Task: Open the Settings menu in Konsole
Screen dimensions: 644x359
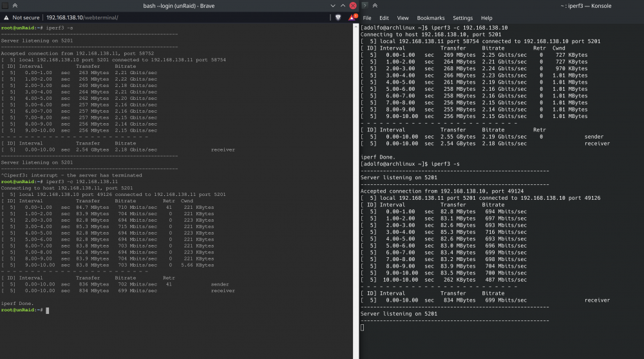Action: point(463,18)
